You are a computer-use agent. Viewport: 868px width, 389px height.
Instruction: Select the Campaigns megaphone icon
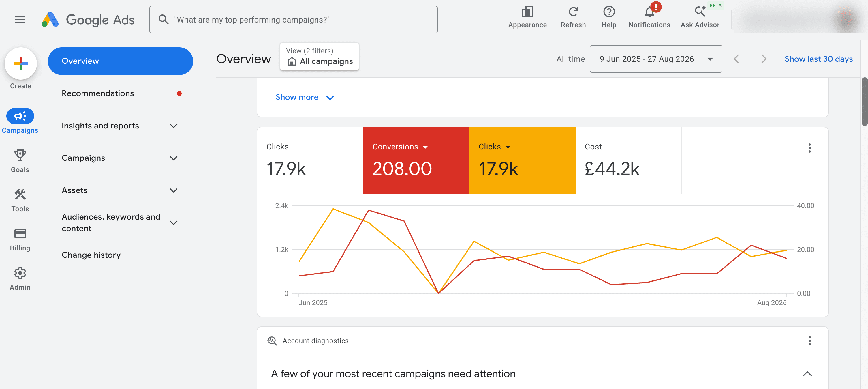pyautogui.click(x=20, y=116)
